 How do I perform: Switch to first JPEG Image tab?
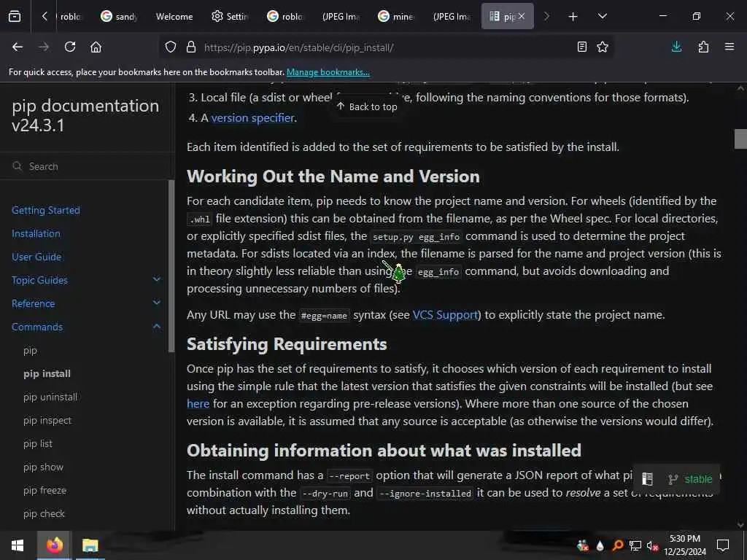(x=341, y=17)
